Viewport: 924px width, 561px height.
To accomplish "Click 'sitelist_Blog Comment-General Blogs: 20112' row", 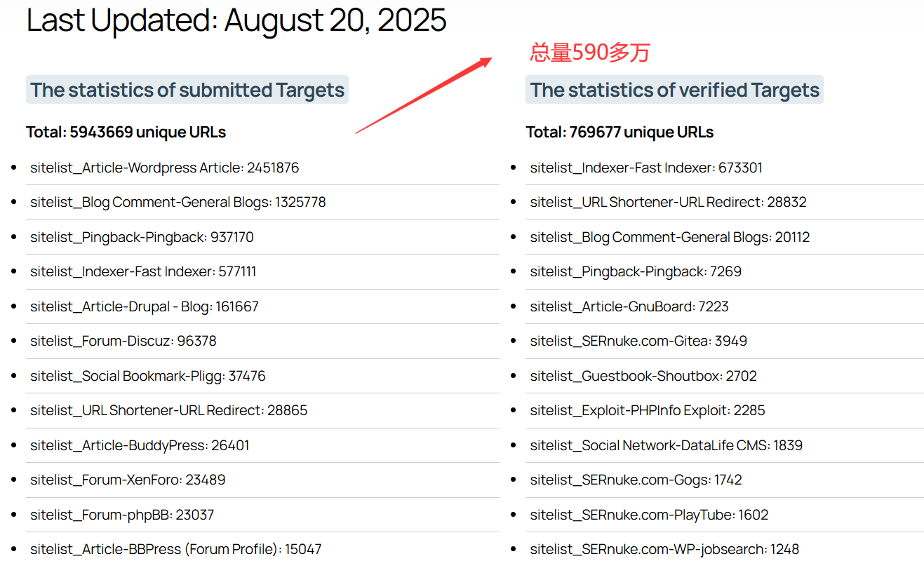I will [x=725, y=237].
